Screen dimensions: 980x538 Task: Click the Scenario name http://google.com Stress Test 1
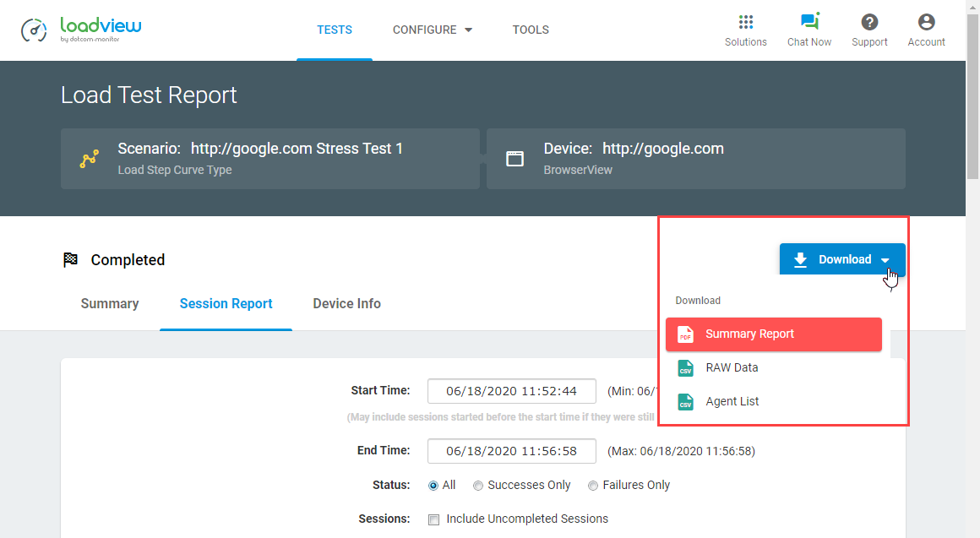tap(297, 149)
